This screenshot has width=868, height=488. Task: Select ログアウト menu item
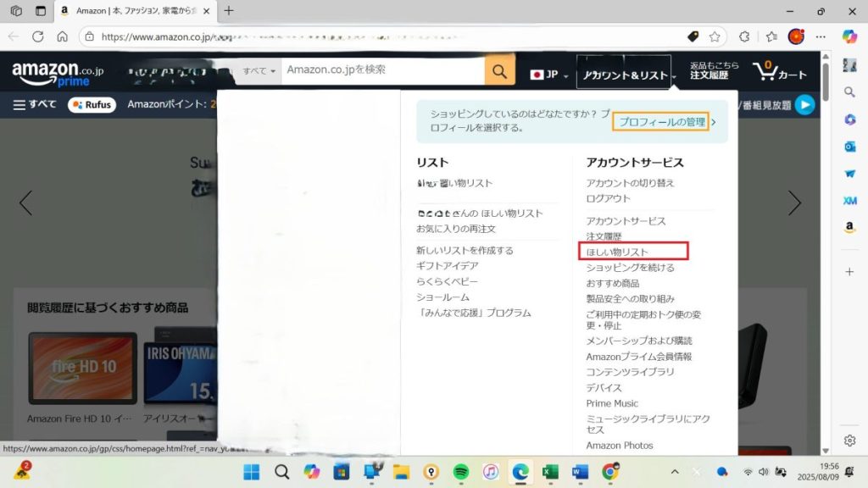[608, 198]
